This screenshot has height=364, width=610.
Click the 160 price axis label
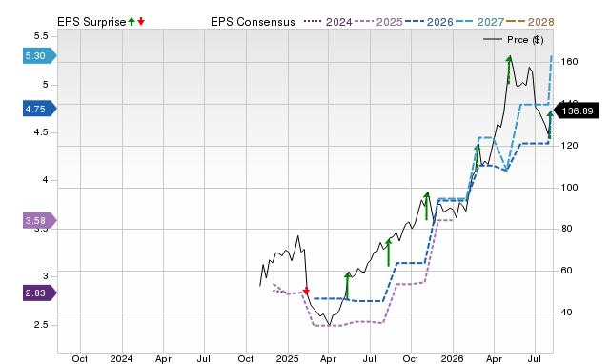point(569,61)
